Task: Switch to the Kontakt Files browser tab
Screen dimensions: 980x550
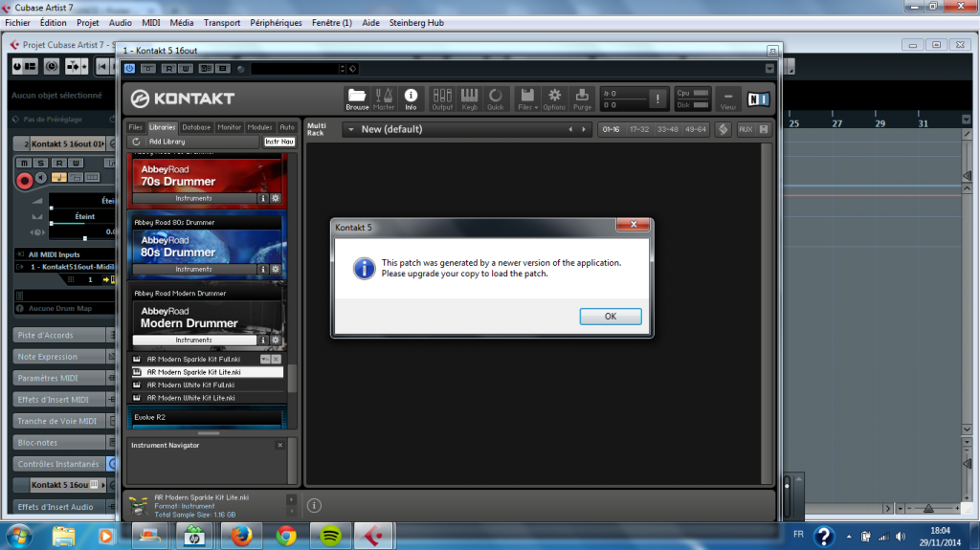Action: pos(135,127)
